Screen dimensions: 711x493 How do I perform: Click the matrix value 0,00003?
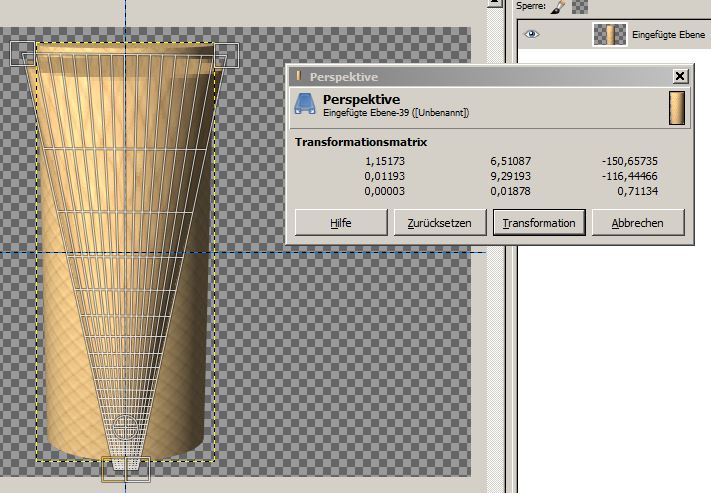[x=385, y=191]
